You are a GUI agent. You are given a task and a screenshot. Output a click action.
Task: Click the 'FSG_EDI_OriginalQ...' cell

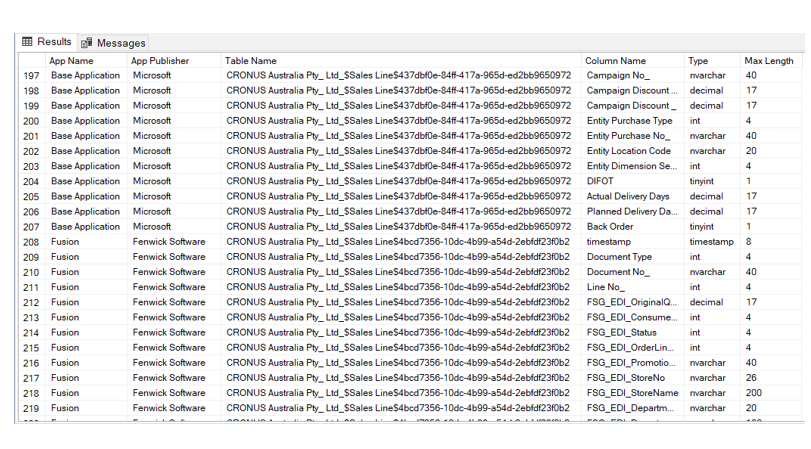point(632,303)
